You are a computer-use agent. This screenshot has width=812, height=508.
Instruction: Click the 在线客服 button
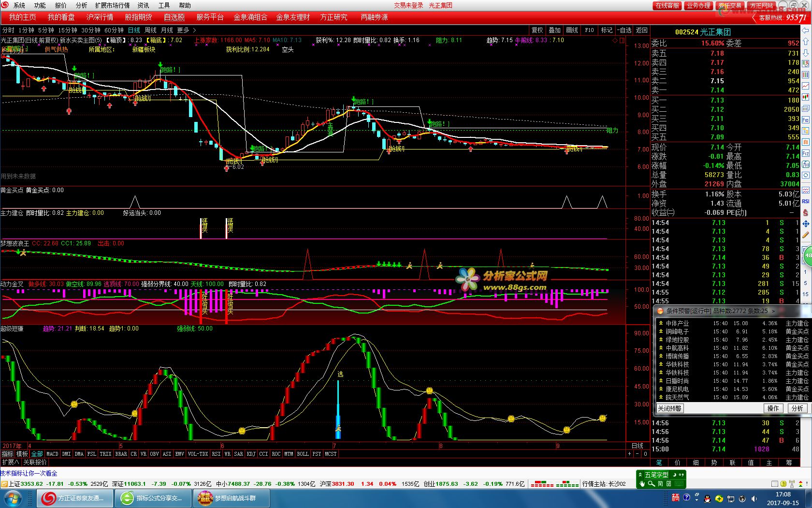click(667, 5)
